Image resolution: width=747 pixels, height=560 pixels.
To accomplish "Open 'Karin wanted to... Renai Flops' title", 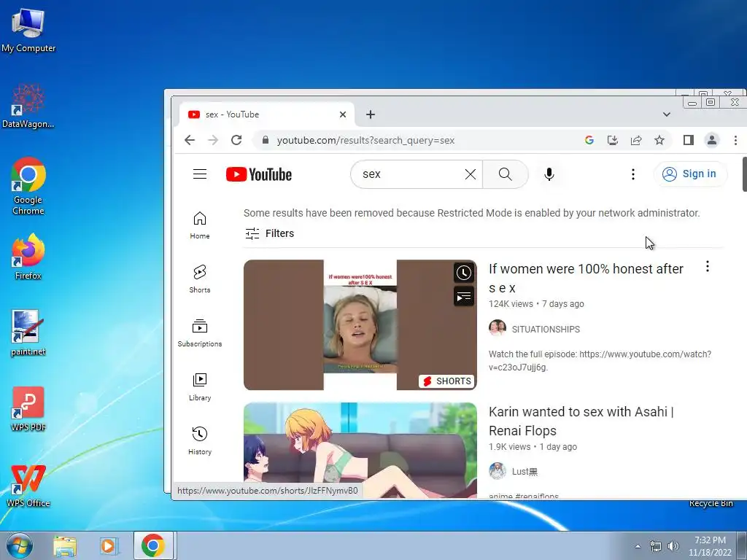I will 581,421.
